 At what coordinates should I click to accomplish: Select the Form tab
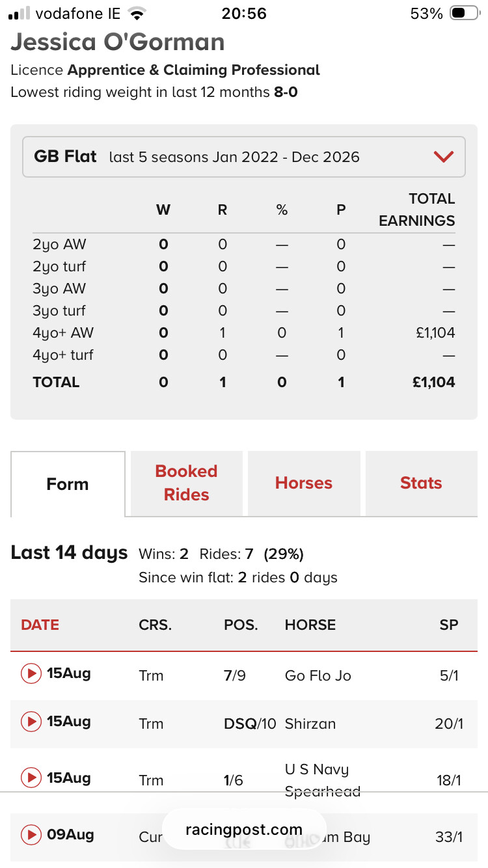click(68, 484)
